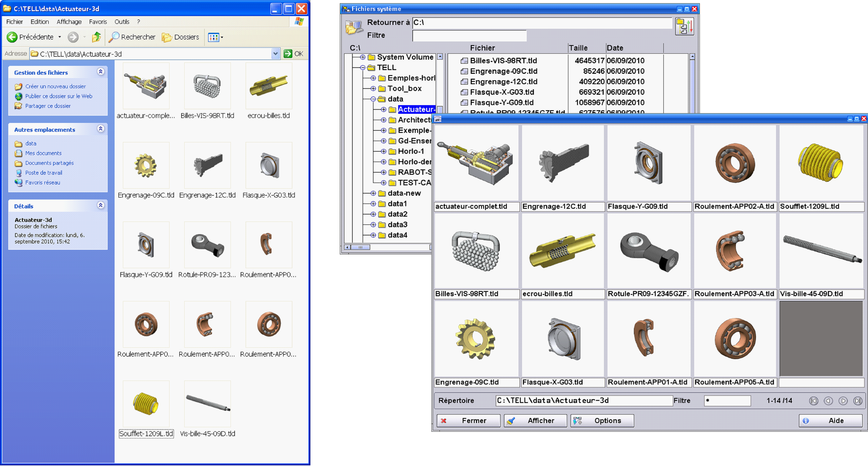Jump to last thumbnail page
The height and width of the screenshot is (466, 868).
coord(858,401)
